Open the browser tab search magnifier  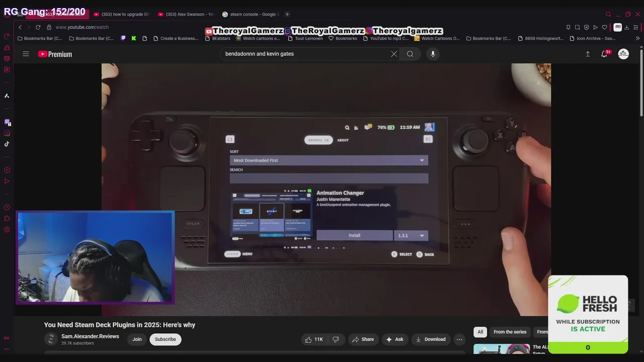[x=608, y=14]
